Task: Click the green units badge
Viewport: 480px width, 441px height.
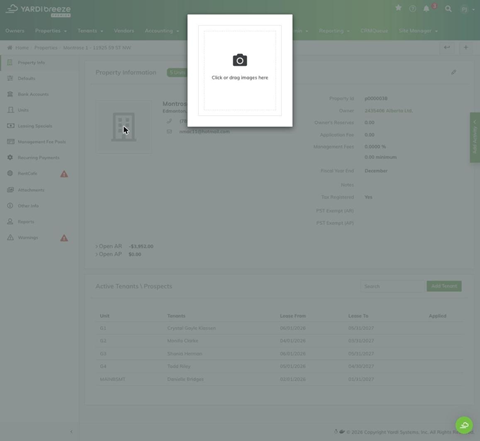Action: click(x=177, y=72)
